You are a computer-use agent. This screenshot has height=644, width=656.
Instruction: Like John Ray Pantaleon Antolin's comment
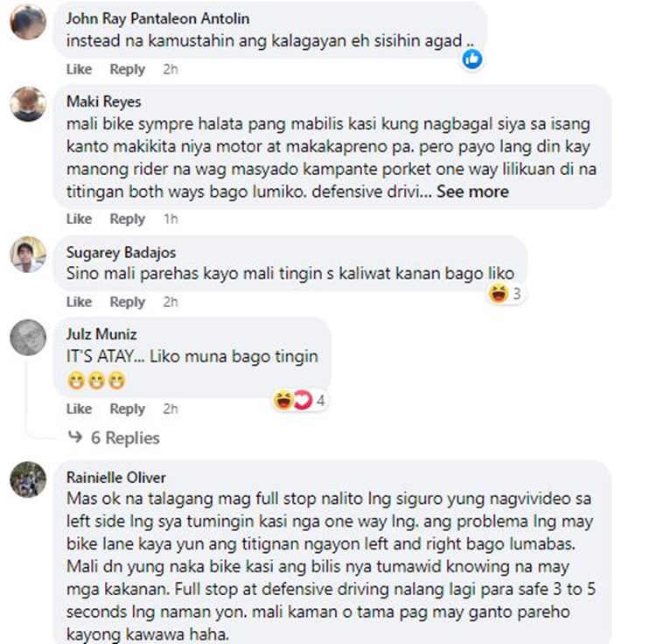coord(79,69)
